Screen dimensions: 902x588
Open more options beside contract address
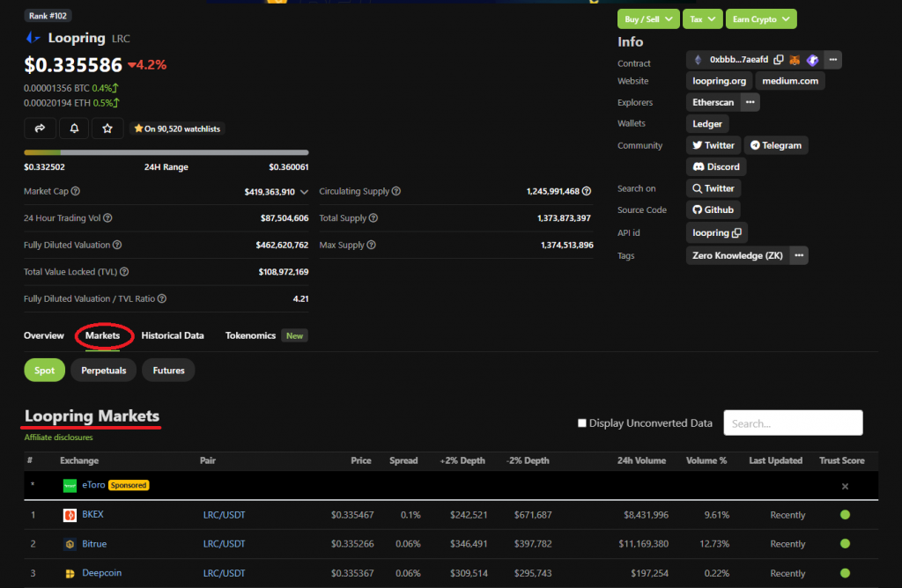(x=833, y=60)
